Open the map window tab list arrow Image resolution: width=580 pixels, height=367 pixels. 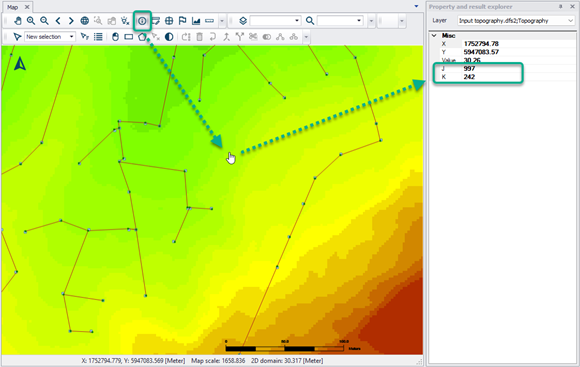pos(416,6)
